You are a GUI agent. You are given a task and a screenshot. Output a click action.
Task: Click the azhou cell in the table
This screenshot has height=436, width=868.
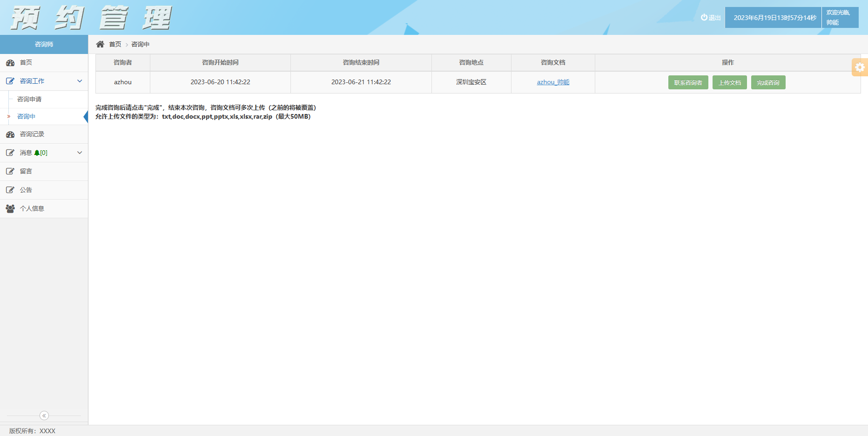coord(123,82)
